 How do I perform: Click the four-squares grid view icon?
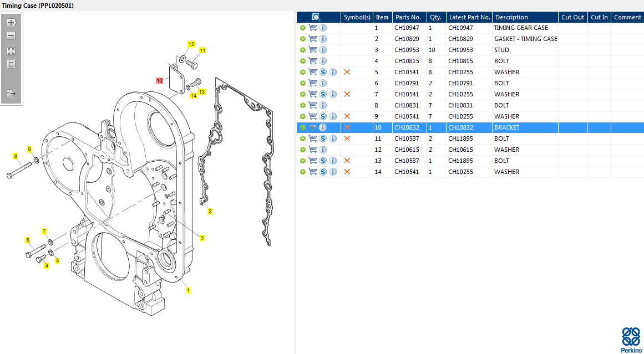pos(11,51)
